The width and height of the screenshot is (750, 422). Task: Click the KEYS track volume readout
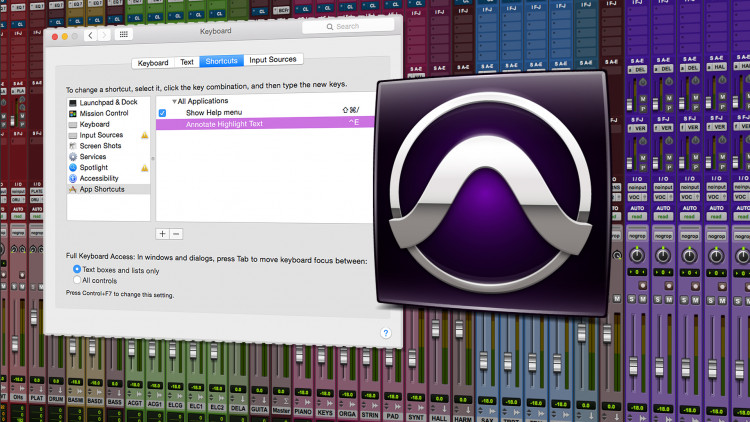(x=325, y=393)
